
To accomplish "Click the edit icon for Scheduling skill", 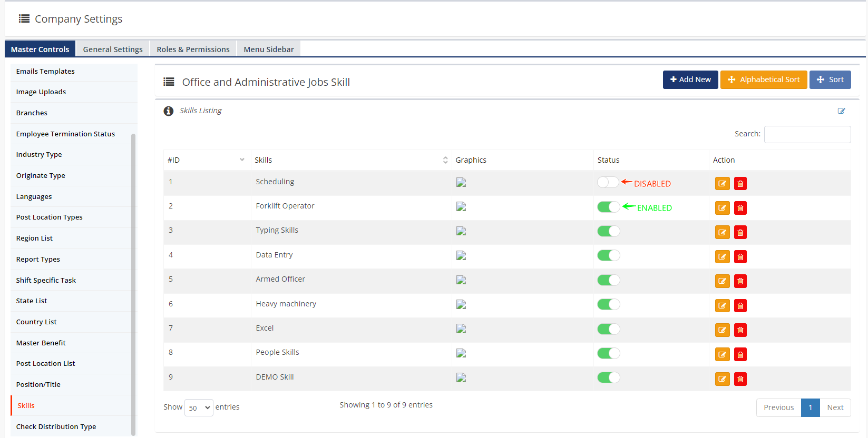I will click(722, 184).
